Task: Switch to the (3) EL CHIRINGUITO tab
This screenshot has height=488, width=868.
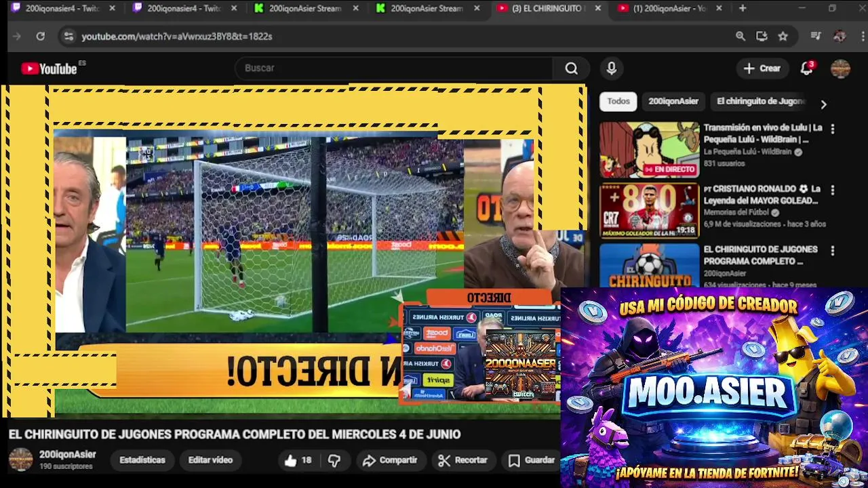Action: point(548,8)
